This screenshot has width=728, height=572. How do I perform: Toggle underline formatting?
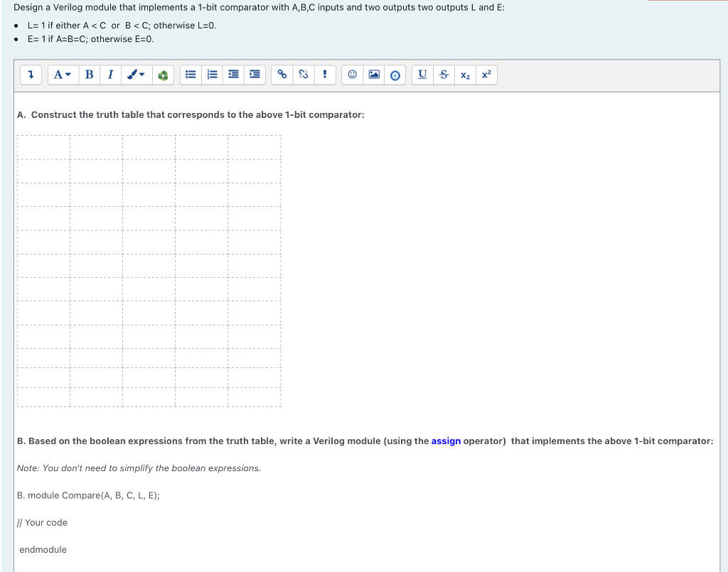click(422, 75)
